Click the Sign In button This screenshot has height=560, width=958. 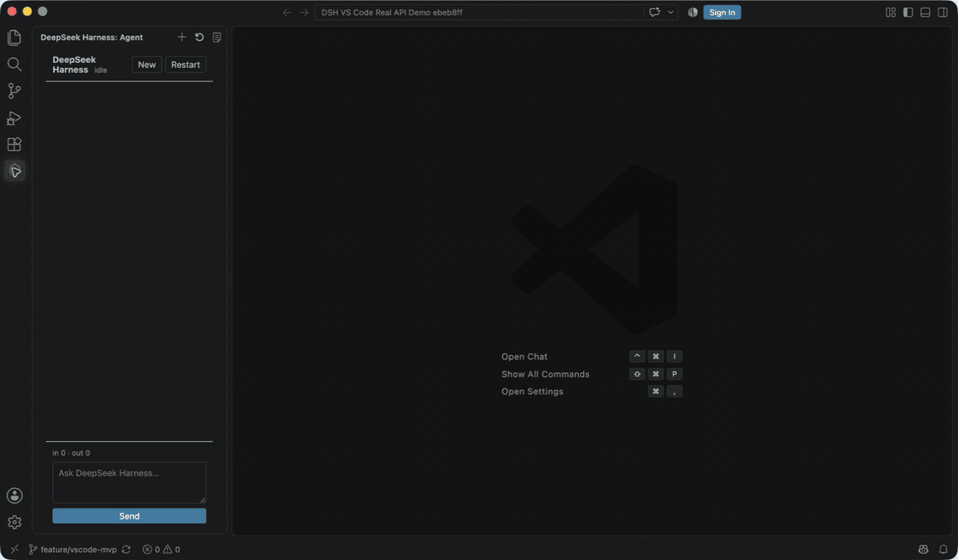[722, 12]
